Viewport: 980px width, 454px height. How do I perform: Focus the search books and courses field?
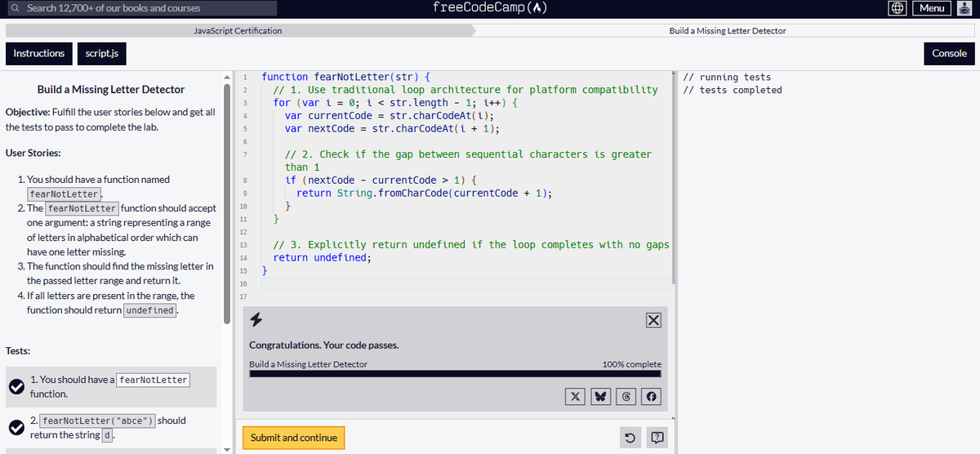(x=142, y=8)
